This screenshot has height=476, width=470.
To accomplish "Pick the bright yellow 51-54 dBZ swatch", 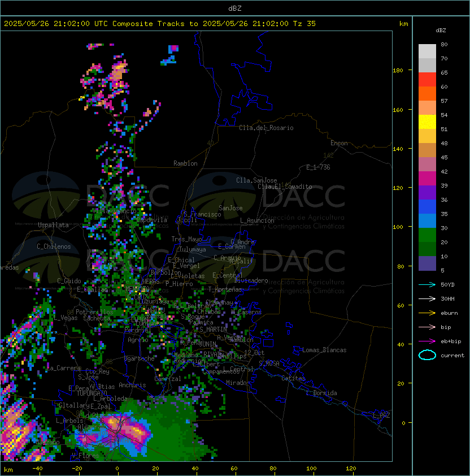I will [x=427, y=122].
